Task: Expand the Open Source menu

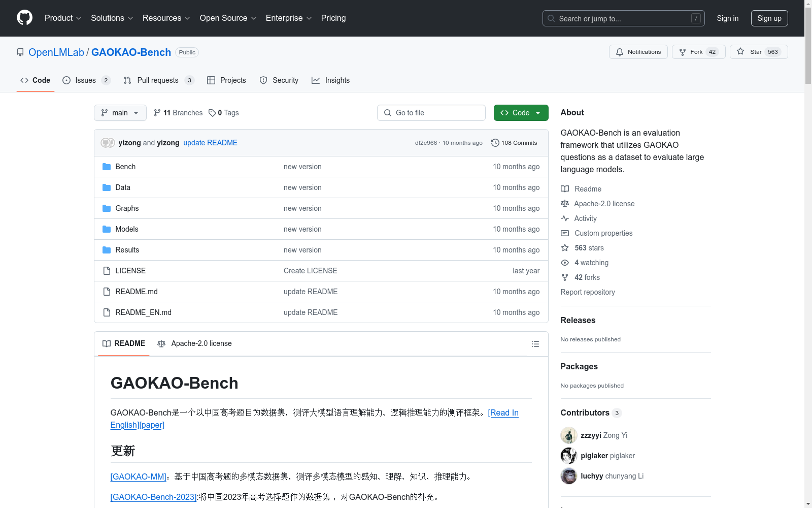Action: [228, 18]
